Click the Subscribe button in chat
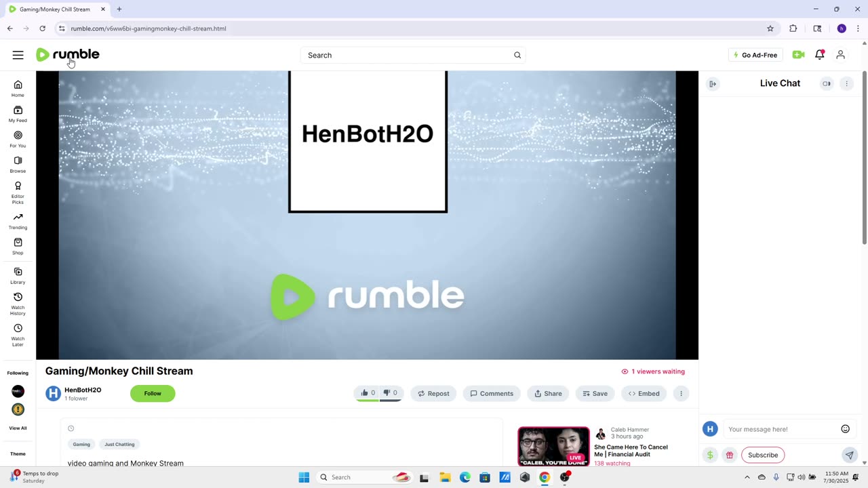868x488 pixels. point(763,455)
